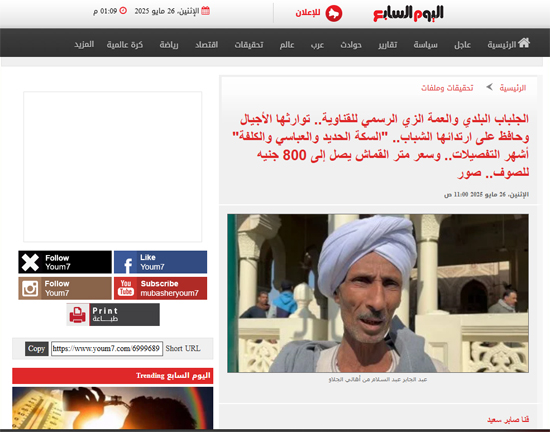Screen dimensions: 550x432
Task: Click the Copy short URL button
Action: pos(36,349)
